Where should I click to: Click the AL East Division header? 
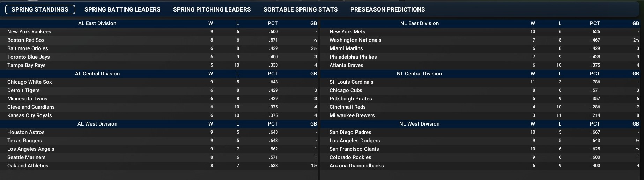click(x=97, y=23)
